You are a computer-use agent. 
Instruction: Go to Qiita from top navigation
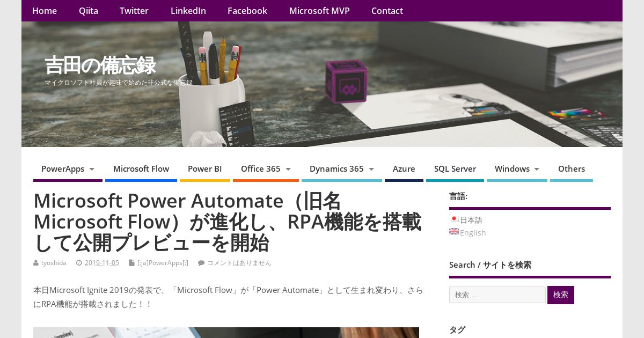(x=89, y=11)
